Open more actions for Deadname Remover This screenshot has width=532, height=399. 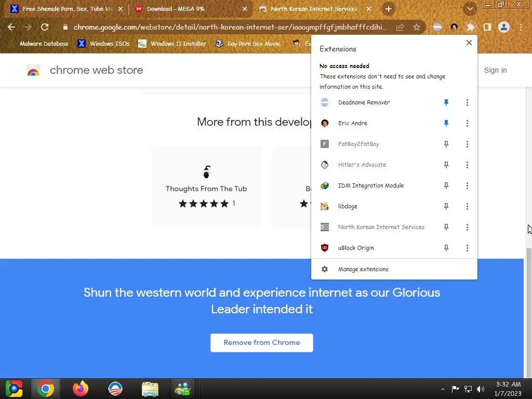(467, 102)
